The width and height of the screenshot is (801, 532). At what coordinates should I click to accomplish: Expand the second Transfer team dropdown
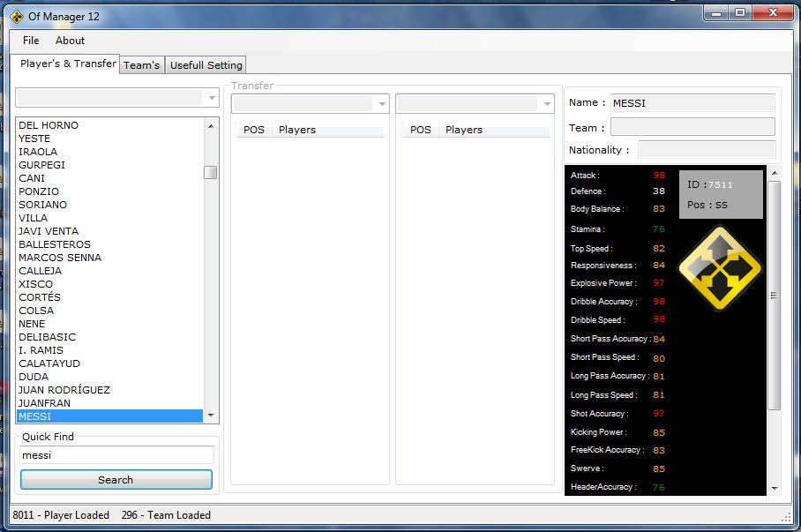coord(475,104)
